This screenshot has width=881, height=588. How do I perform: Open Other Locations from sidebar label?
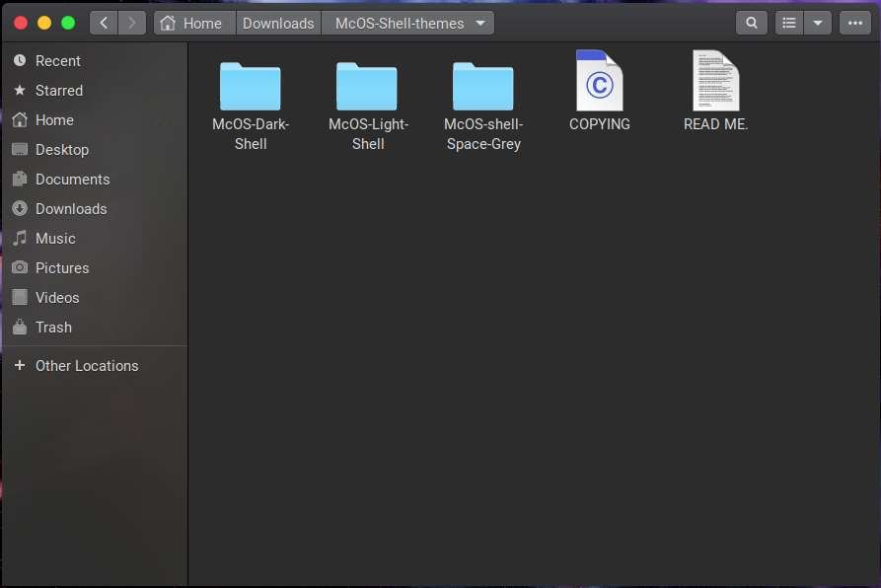coord(87,366)
